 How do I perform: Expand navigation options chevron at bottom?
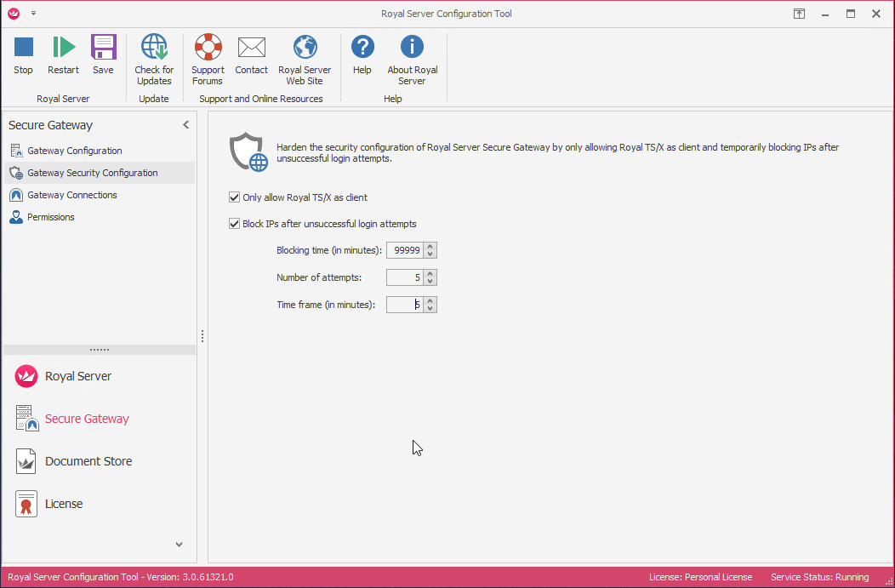[x=180, y=545]
